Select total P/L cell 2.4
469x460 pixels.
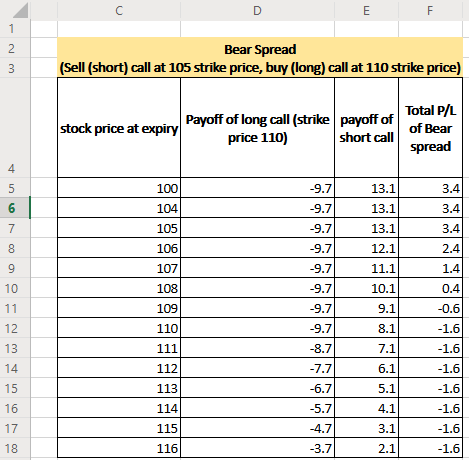tap(430, 248)
